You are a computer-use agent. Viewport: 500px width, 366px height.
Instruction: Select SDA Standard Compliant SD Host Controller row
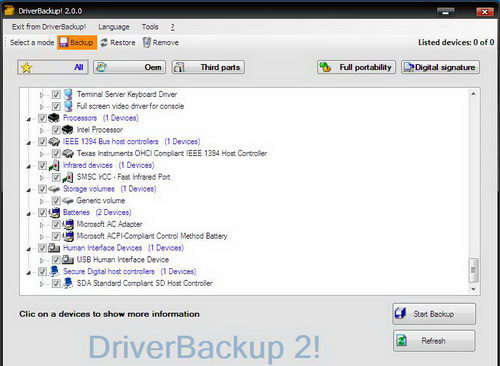click(145, 283)
